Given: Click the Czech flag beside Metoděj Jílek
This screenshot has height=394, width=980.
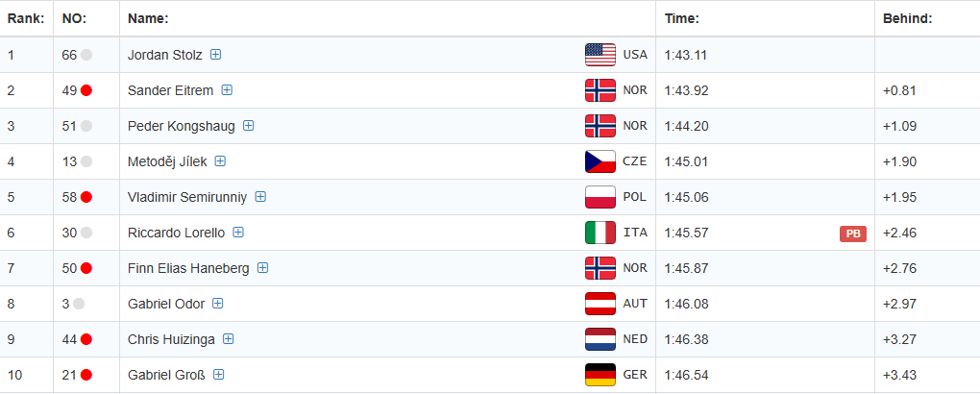Looking at the screenshot, I should pyautogui.click(x=600, y=161).
